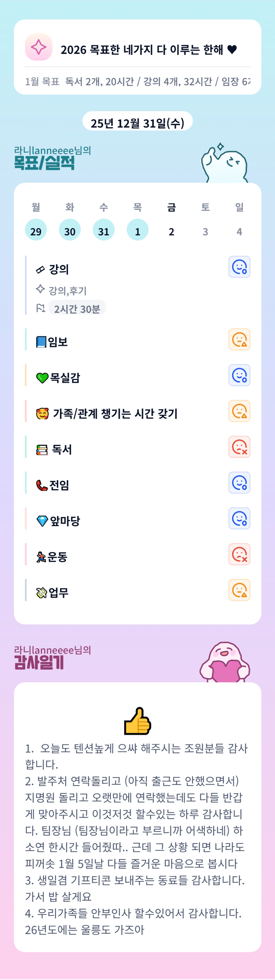Toggle the 목실감 status face icon
This screenshot has width=275, height=980.
[239, 375]
